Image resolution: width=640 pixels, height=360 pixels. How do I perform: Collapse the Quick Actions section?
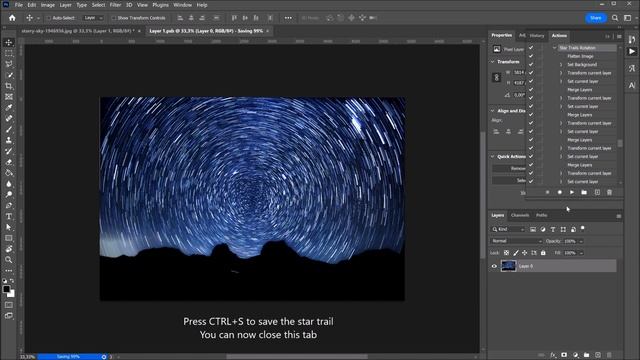493,157
